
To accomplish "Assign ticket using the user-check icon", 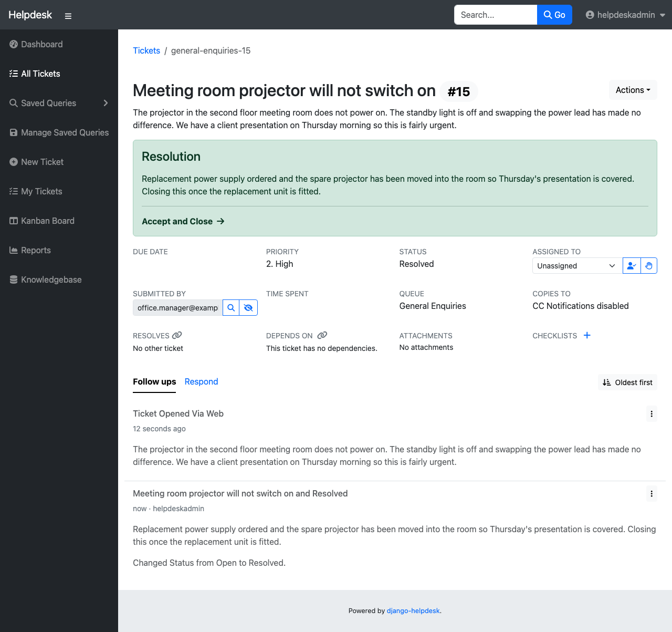I will pos(632,266).
